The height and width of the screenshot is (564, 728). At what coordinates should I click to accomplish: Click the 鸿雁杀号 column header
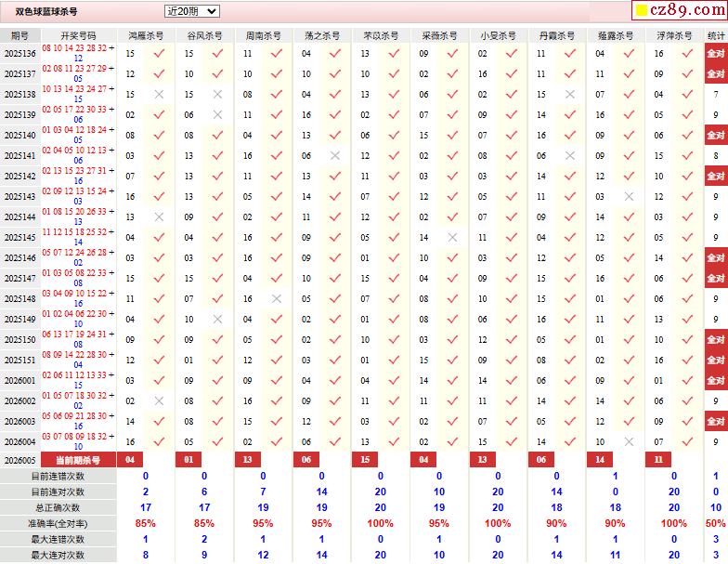[x=146, y=35]
